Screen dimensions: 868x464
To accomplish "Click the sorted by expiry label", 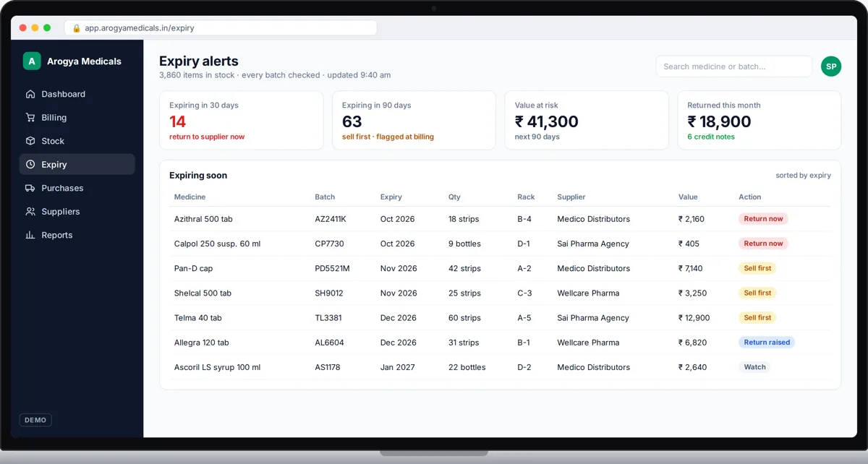I will coord(803,176).
